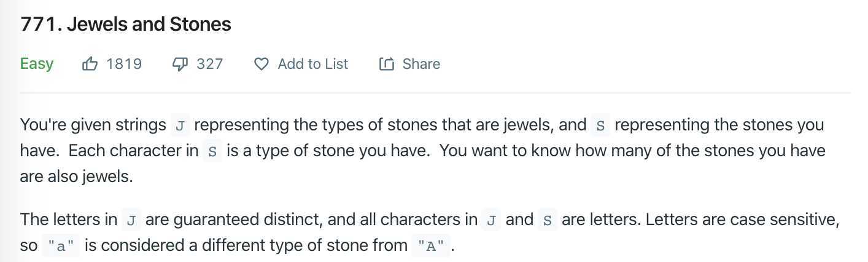This screenshot has width=868, height=262.
Task: Click the S code tag before "representing the stones"
Action: click(x=600, y=125)
